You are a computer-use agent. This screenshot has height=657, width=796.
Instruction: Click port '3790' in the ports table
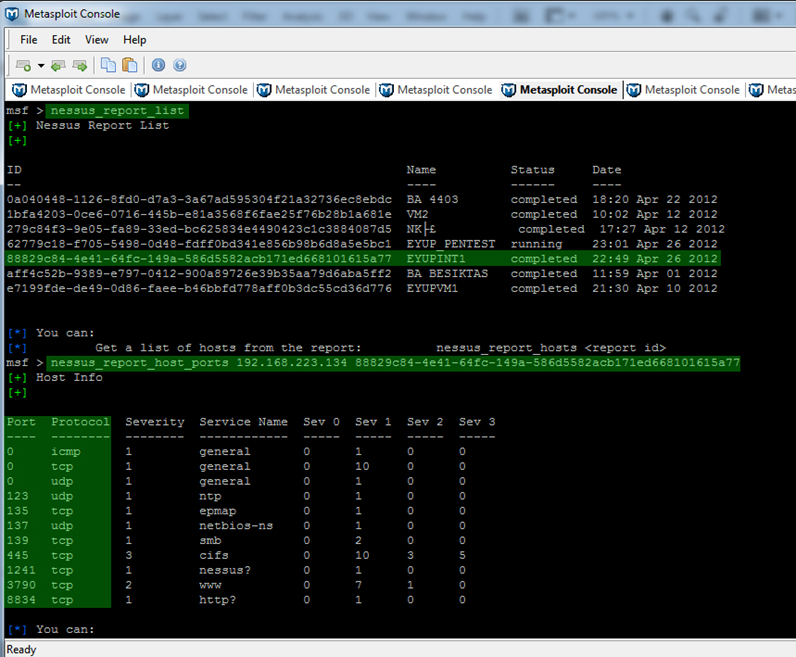tap(21, 585)
